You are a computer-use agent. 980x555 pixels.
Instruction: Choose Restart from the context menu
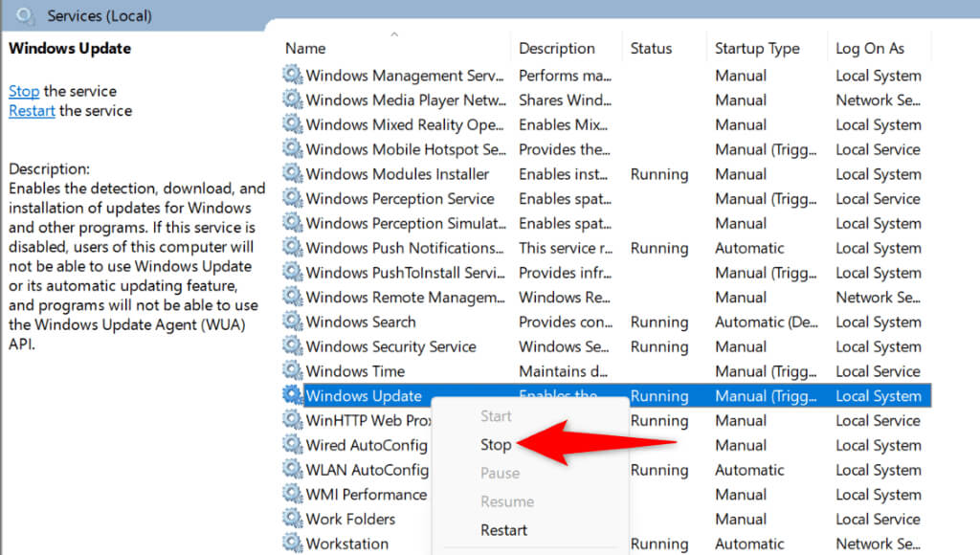click(x=503, y=530)
